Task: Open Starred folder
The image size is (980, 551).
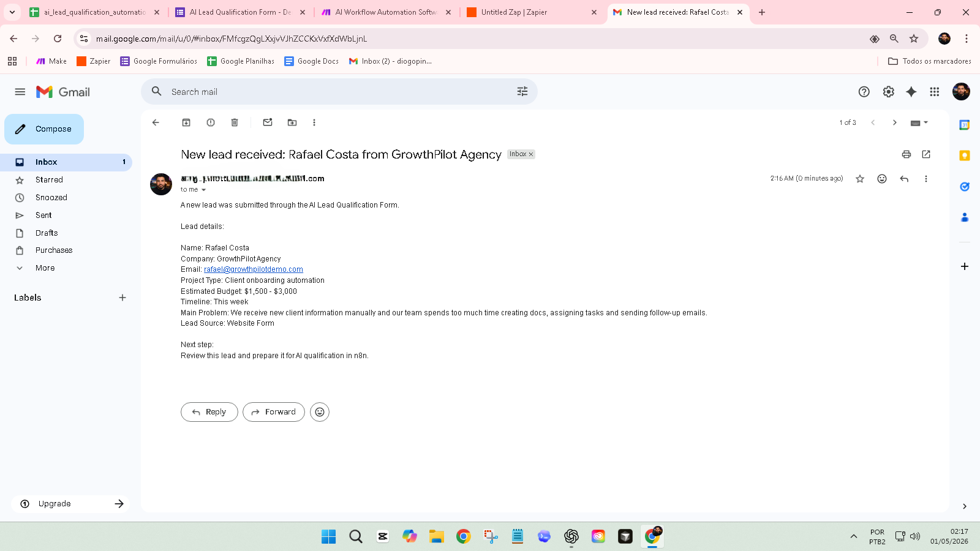Action: click(x=66, y=180)
